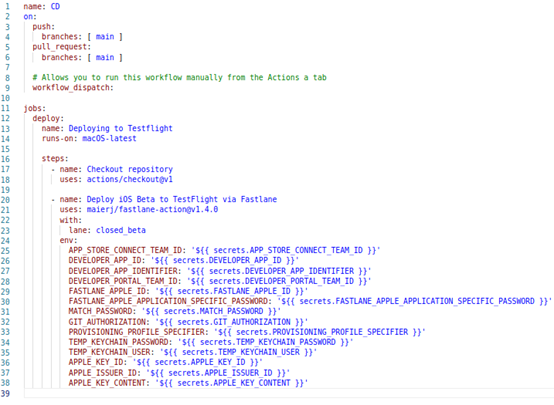Viewport: 554px width, 405px height.
Task: Click 'actions/checkout@v1' text
Action: click(x=130, y=180)
